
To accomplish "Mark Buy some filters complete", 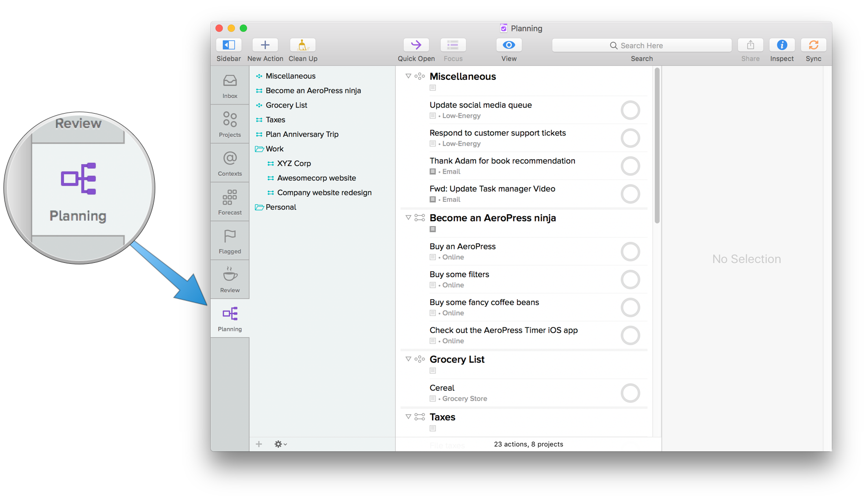I will [x=630, y=280].
